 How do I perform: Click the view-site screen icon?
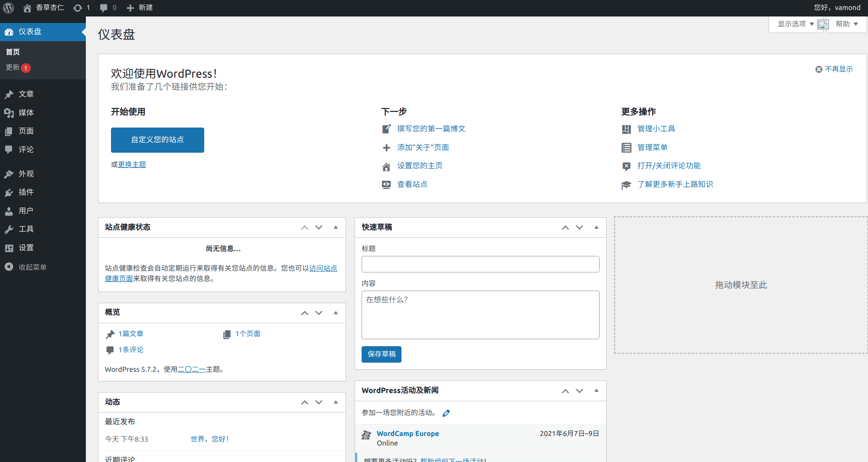coord(386,185)
